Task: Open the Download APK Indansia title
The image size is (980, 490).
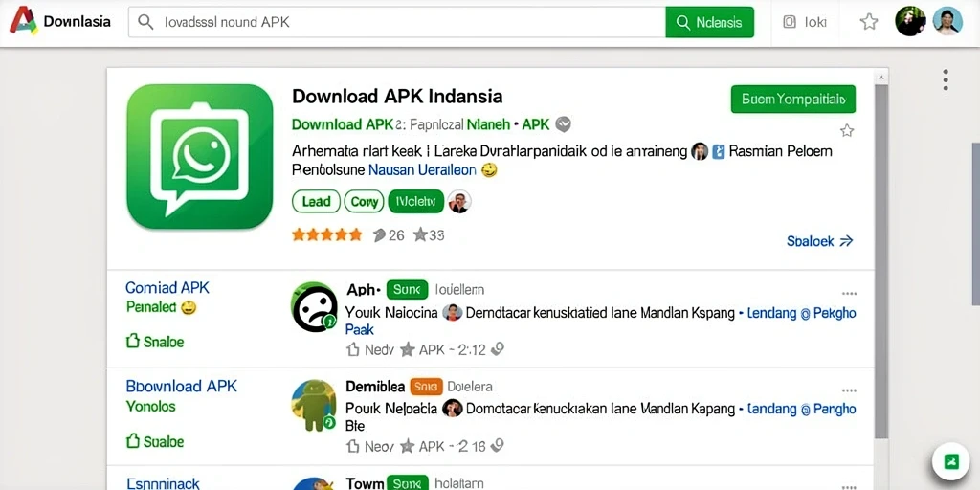Action: (x=397, y=97)
